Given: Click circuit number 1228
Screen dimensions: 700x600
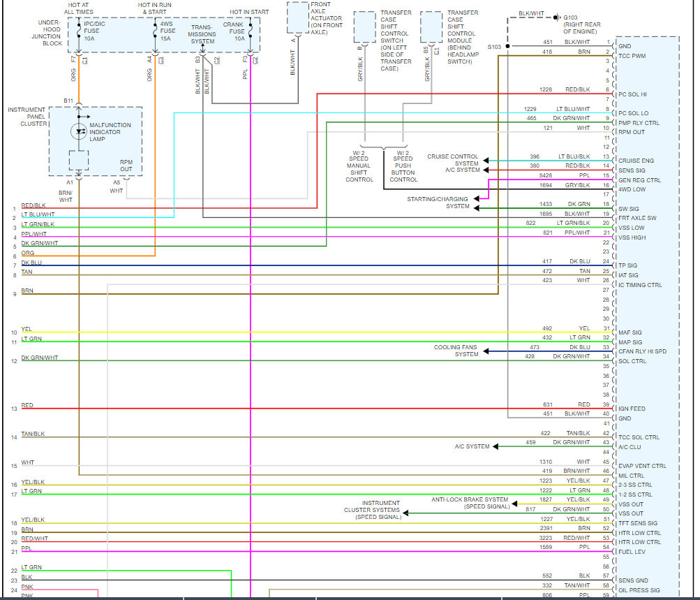Looking at the screenshot, I should pyautogui.click(x=546, y=89).
